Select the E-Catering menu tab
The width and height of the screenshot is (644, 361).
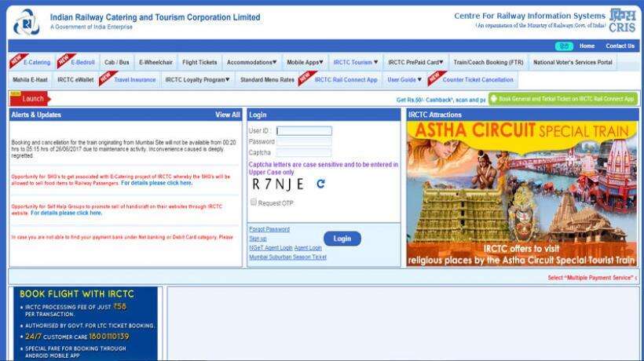point(36,62)
